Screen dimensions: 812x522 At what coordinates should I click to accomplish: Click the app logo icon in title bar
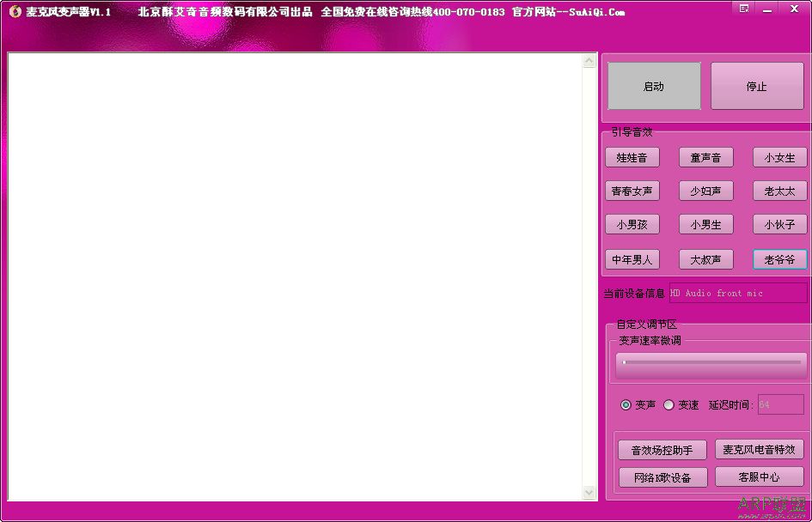(x=15, y=12)
